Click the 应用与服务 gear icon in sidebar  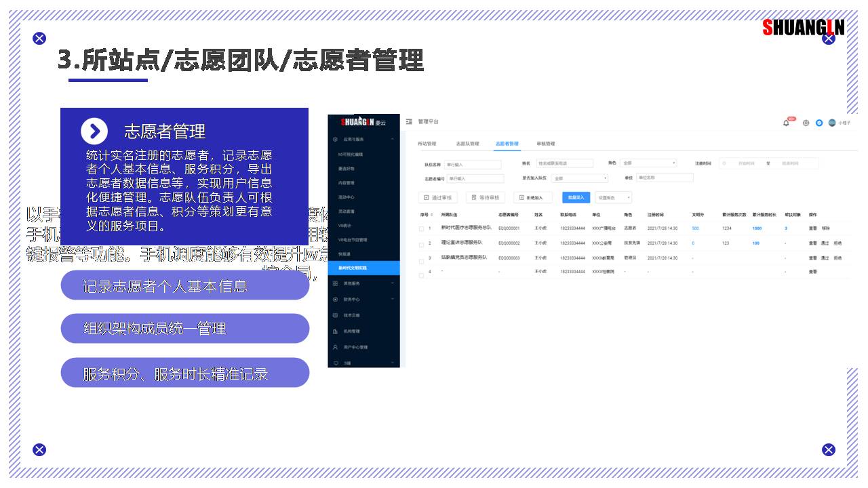pos(336,139)
